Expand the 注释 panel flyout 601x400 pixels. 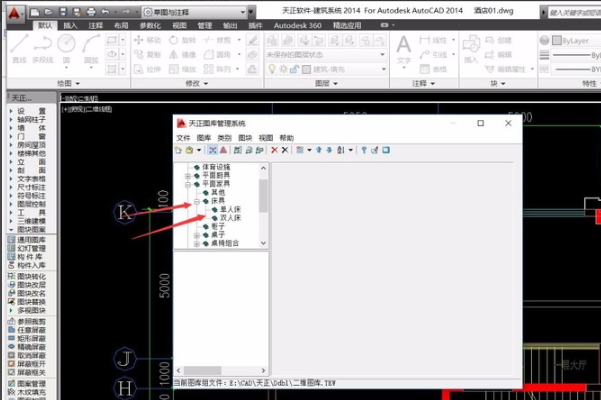pyautogui.click(x=424, y=83)
